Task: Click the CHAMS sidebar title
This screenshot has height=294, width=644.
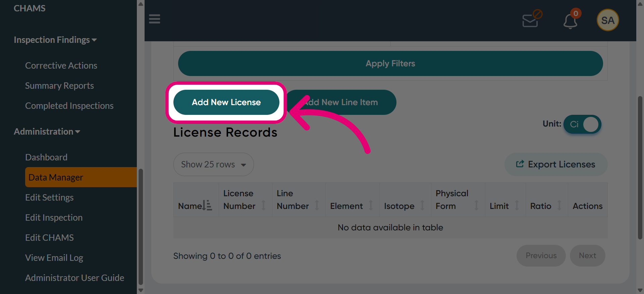Action: tap(30, 8)
